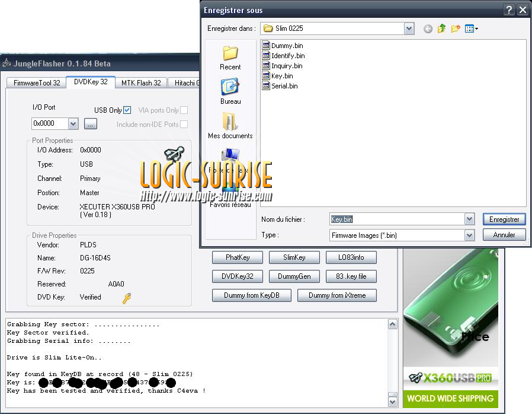Toggle Include non-IDE Ports checkbox
Screen dimensions: 532x414
[x=184, y=125]
